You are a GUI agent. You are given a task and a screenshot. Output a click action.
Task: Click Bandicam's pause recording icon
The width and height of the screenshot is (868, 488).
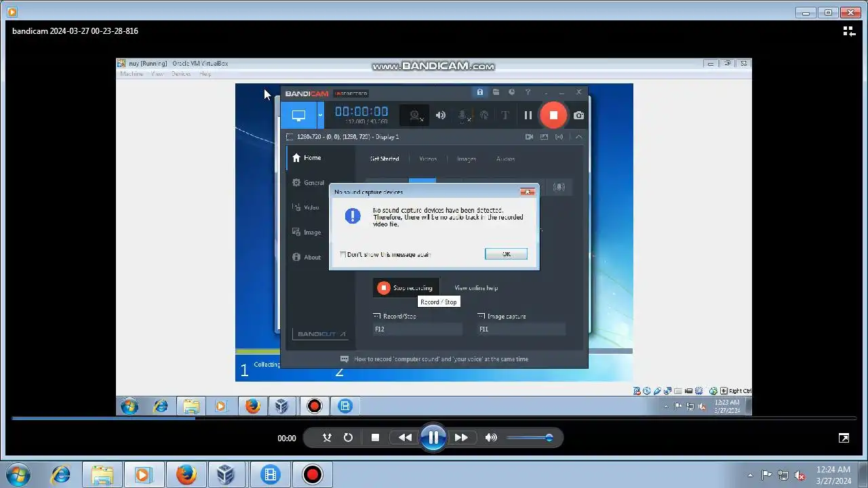tap(528, 115)
